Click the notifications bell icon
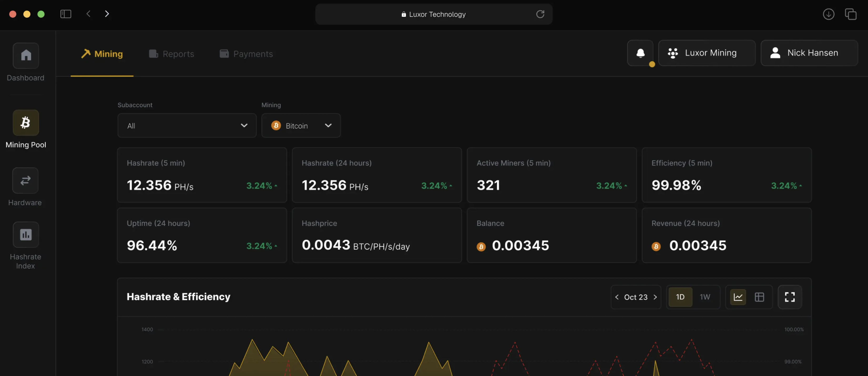The width and height of the screenshot is (868, 376). coord(640,53)
